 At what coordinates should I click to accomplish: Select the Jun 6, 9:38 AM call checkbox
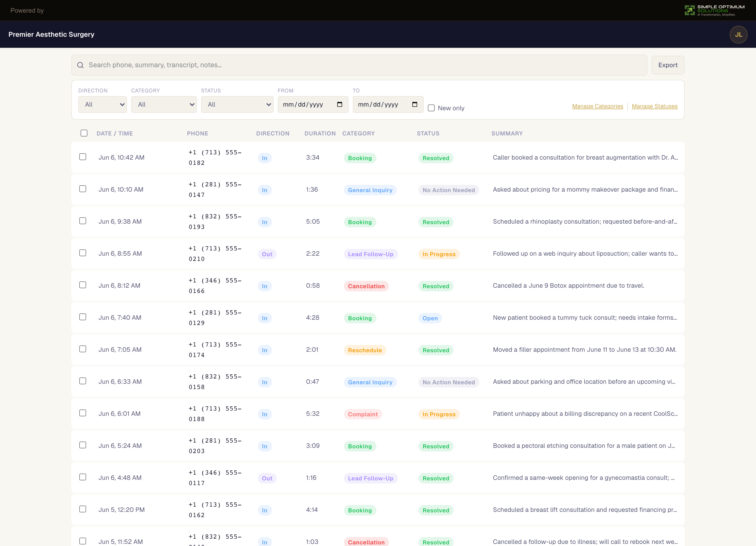[x=83, y=221]
